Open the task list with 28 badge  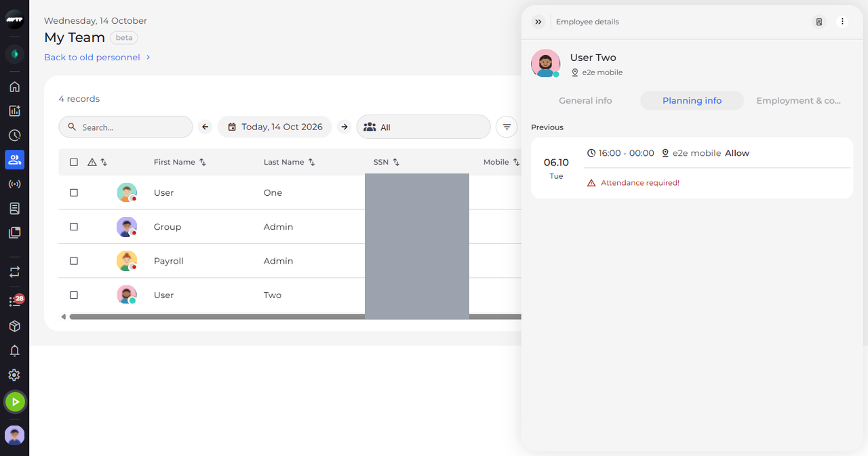tap(15, 301)
